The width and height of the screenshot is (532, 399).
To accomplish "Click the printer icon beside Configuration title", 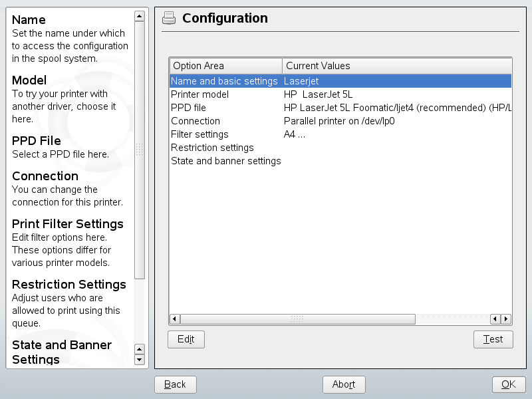I will (x=170, y=19).
